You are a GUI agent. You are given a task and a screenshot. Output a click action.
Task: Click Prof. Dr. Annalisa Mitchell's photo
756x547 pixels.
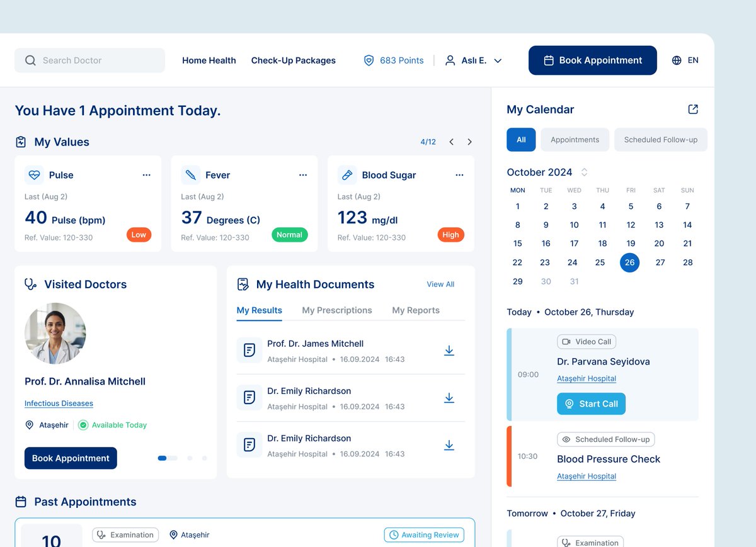[55, 334]
